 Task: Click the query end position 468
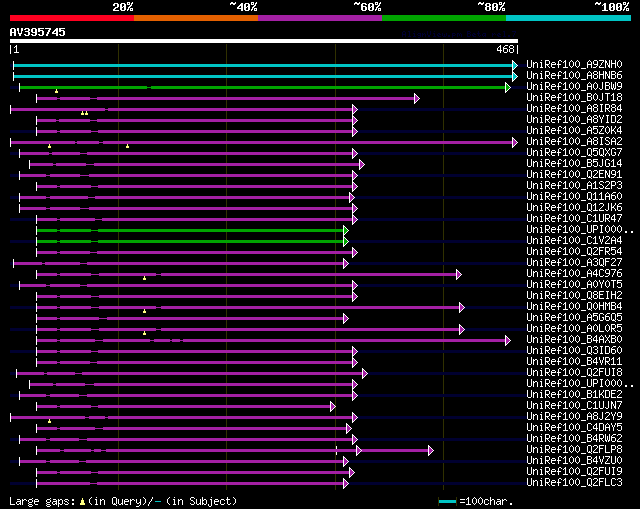tap(505, 49)
